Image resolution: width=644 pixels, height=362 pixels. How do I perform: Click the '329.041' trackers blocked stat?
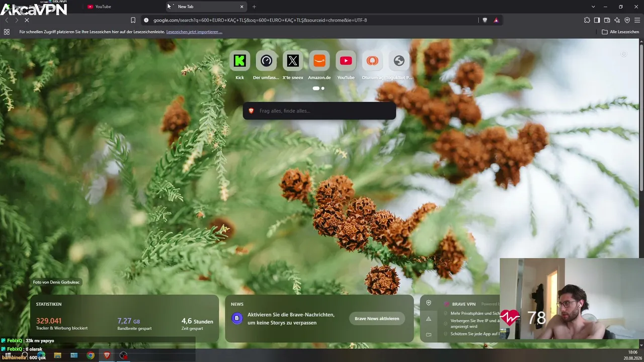[49, 321]
